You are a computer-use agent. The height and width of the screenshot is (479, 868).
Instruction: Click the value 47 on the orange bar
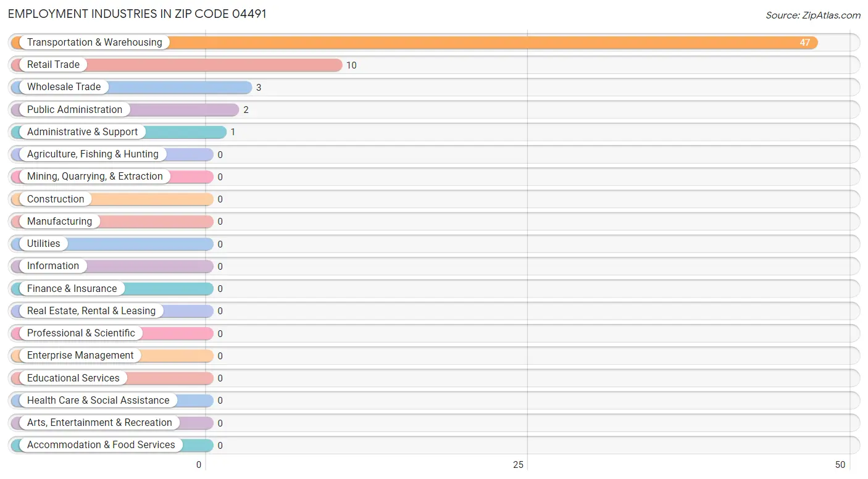(804, 43)
